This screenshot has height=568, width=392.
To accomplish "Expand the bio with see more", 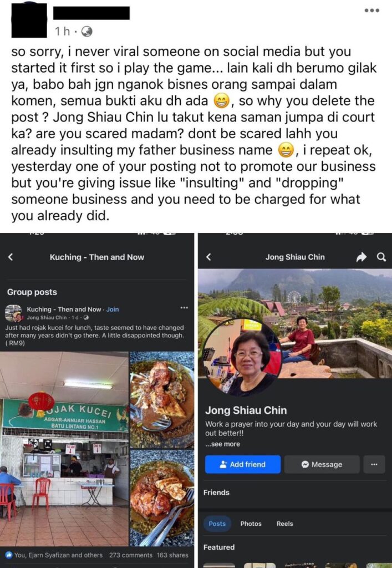I will (222, 444).
